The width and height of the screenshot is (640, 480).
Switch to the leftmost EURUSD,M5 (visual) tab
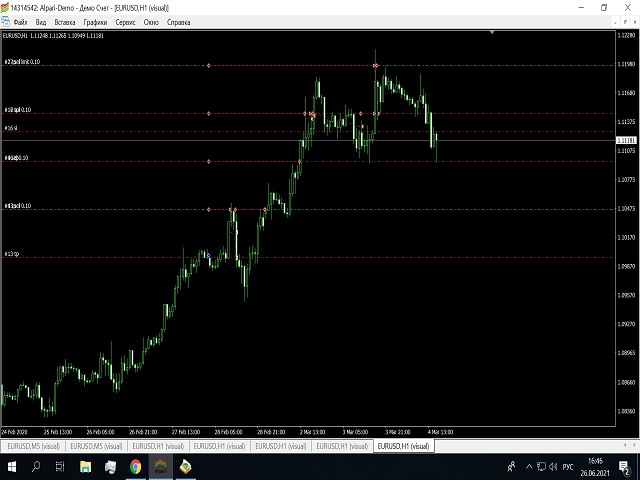tap(33, 446)
